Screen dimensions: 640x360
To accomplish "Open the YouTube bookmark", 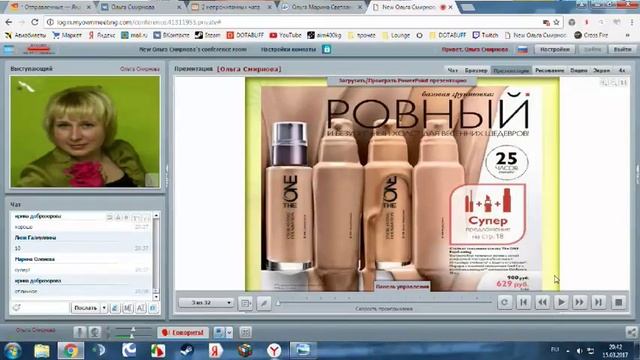I will 285,36.
